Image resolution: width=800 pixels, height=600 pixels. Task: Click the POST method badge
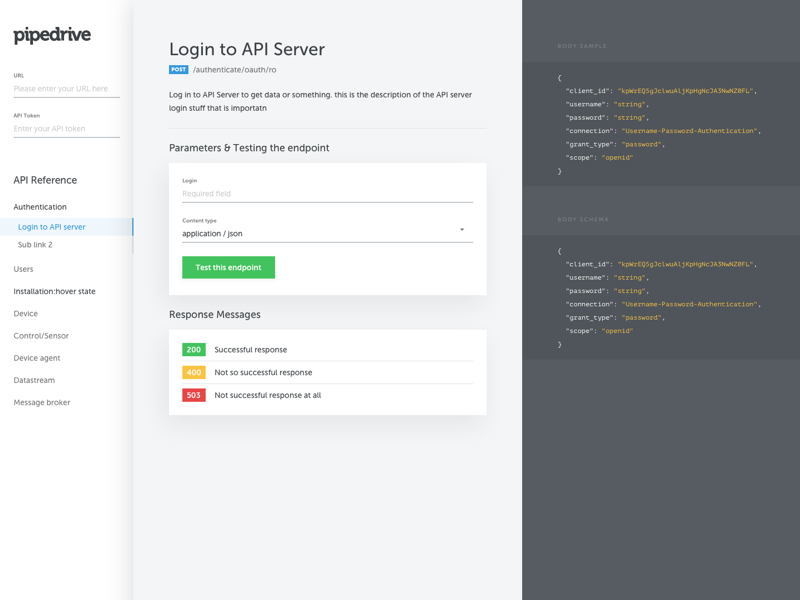(x=179, y=69)
